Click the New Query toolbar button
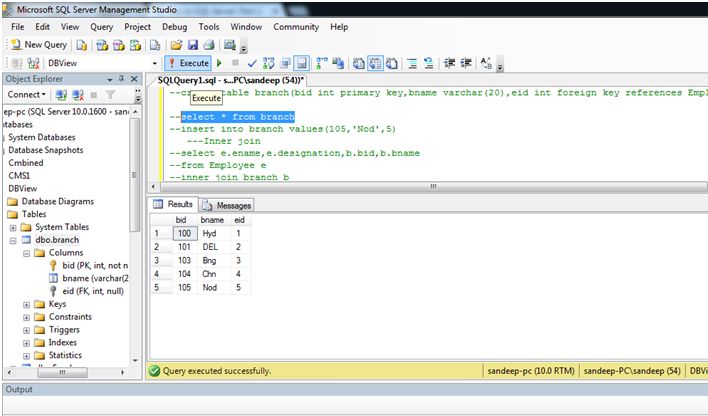708x416 pixels. point(40,45)
